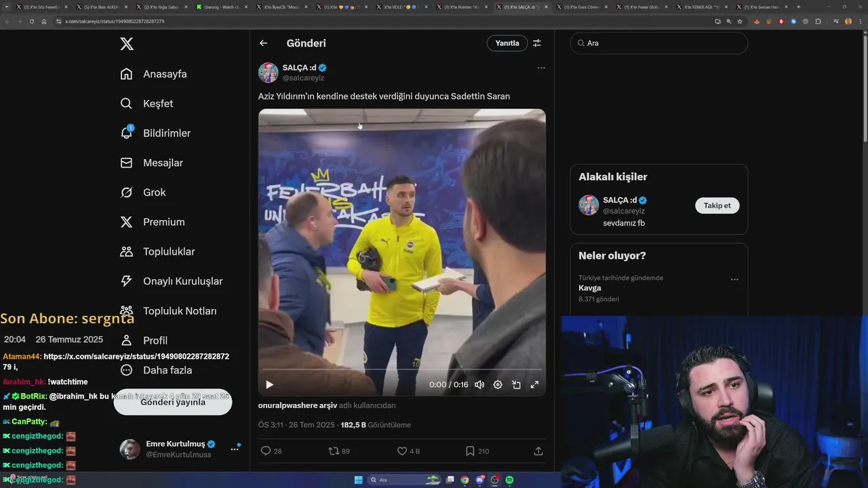Switch to the X'te Fener Global tab

(x=641, y=7)
